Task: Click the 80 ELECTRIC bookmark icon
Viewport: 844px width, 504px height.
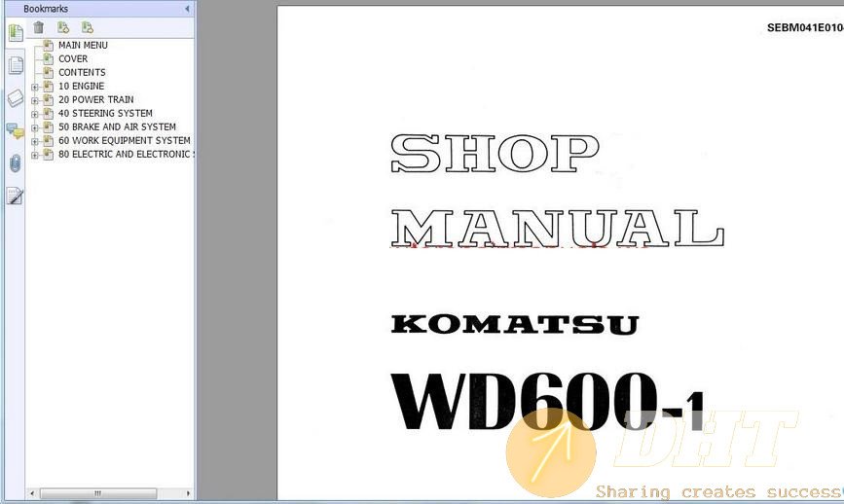Action: pyautogui.click(x=48, y=154)
